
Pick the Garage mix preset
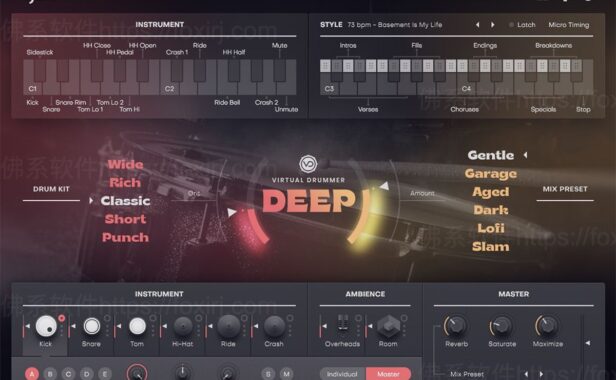coord(491,174)
